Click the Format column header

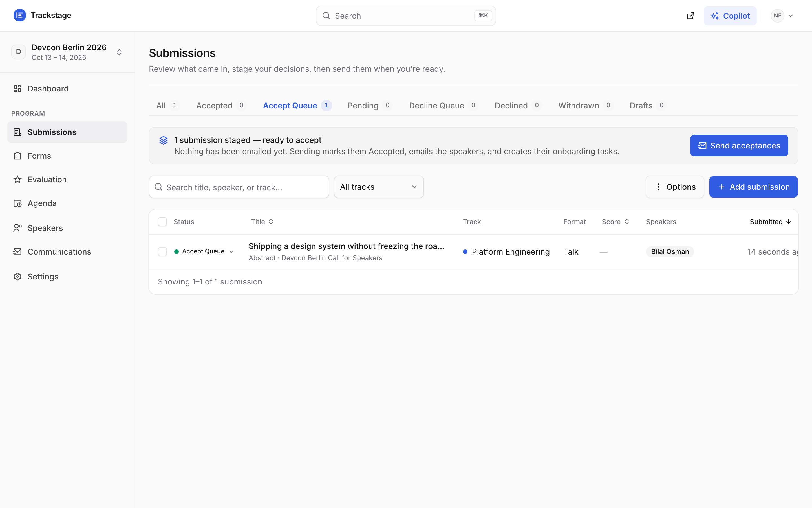coord(574,222)
